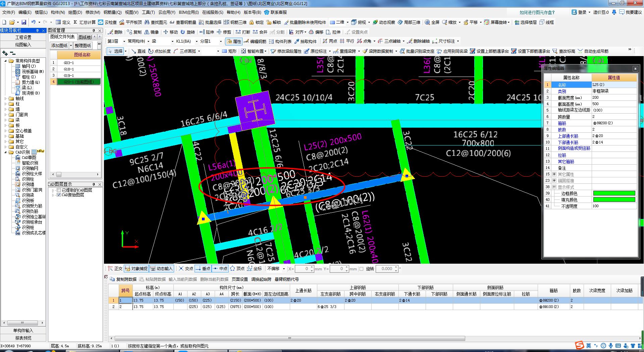
Task: Select the 旋转 rotate tool
Action: pyautogui.click(x=188, y=32)
